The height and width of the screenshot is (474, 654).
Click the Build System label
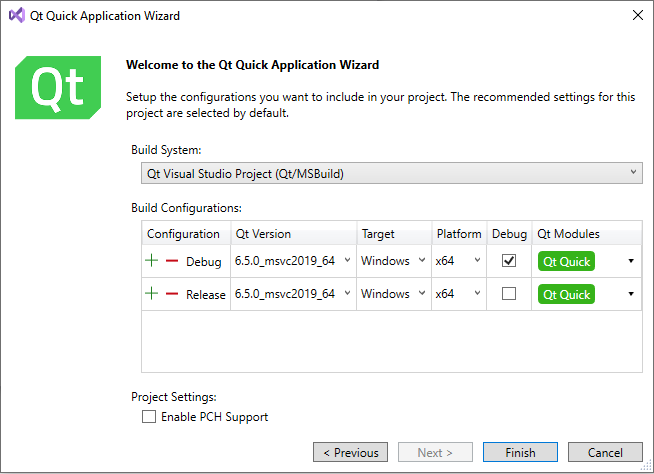tap(166, 150)
